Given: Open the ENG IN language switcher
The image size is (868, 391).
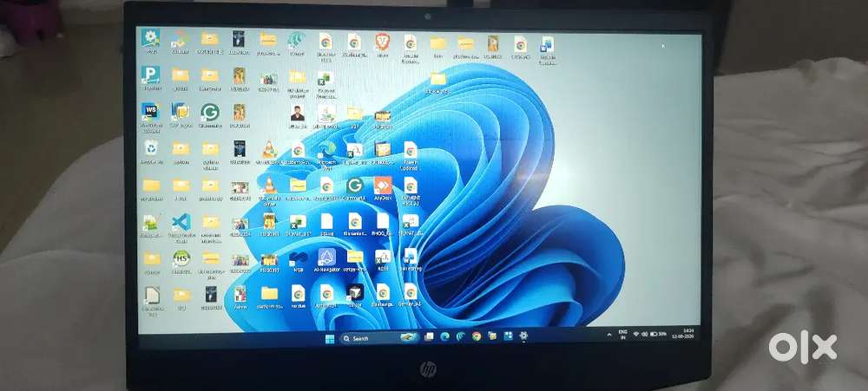Looking at the screenshot, I should coord(622,336).
